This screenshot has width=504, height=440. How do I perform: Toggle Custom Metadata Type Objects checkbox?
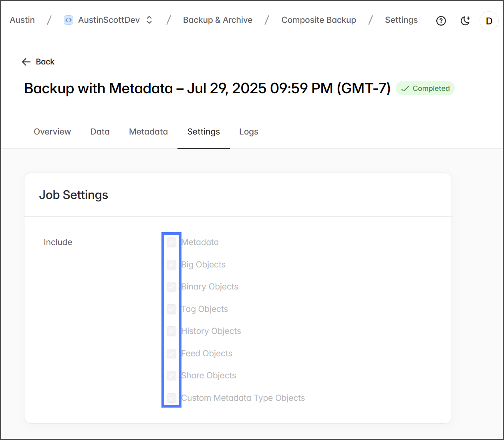pyautogui.click(x=171, y=398)
